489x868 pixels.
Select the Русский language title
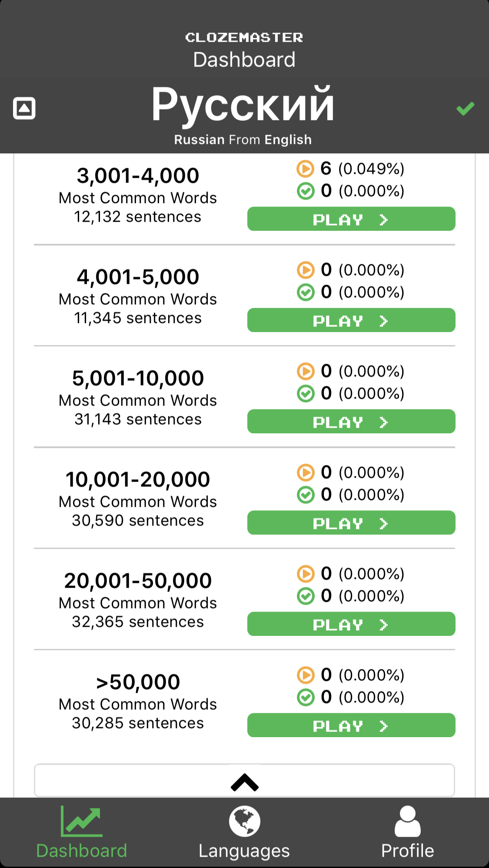pyautogui.click(x=243, y=105)
